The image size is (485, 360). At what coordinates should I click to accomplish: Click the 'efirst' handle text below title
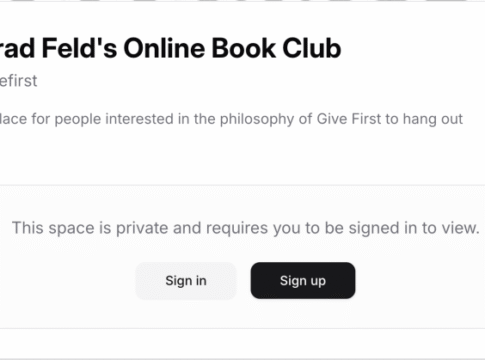point(18,81)
